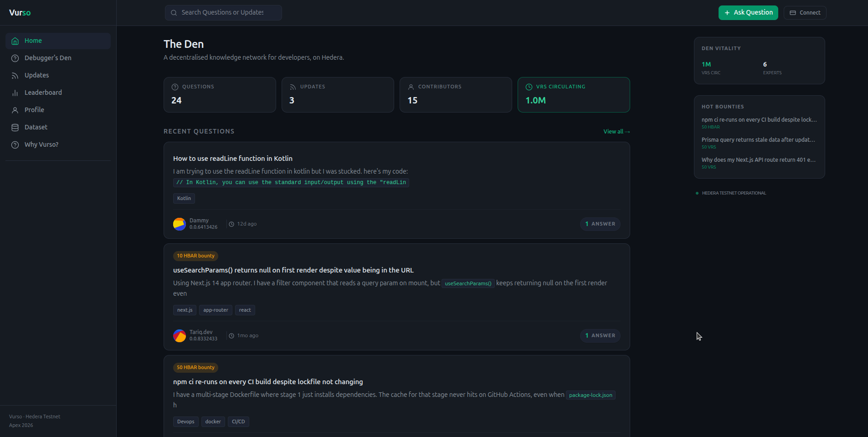868x437 pixels.
Task: Click the Leaderboard bar chart icon
Action: 15,93
